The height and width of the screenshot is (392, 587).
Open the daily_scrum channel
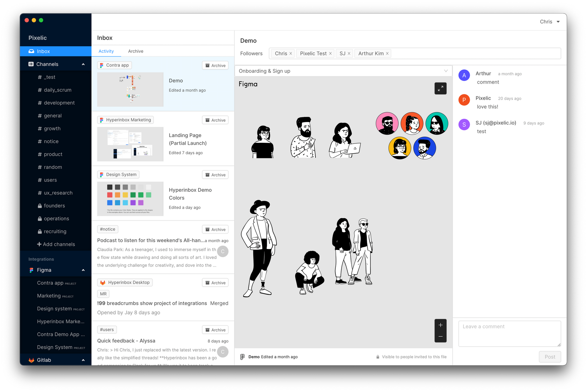pos(55,90)
